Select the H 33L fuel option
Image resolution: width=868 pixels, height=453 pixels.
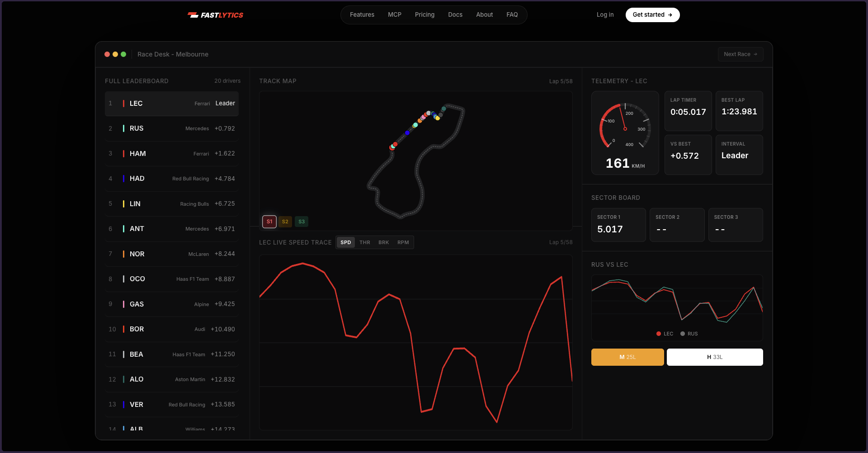(x=715, y=357)
